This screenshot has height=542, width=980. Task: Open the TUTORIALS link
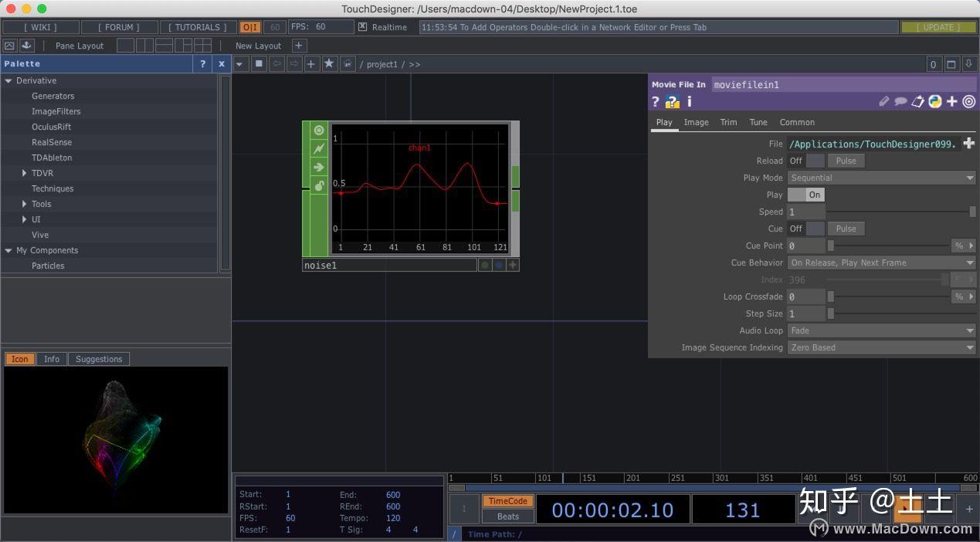[198, 27]
